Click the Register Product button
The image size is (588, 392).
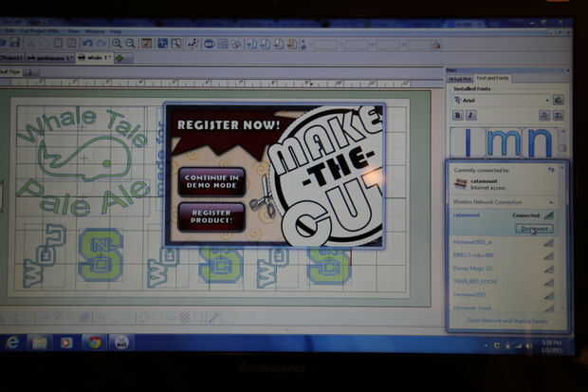211,216
